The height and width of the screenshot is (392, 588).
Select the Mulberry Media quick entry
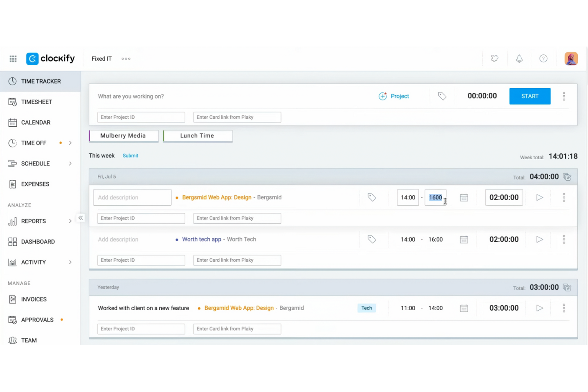point(124,136)
